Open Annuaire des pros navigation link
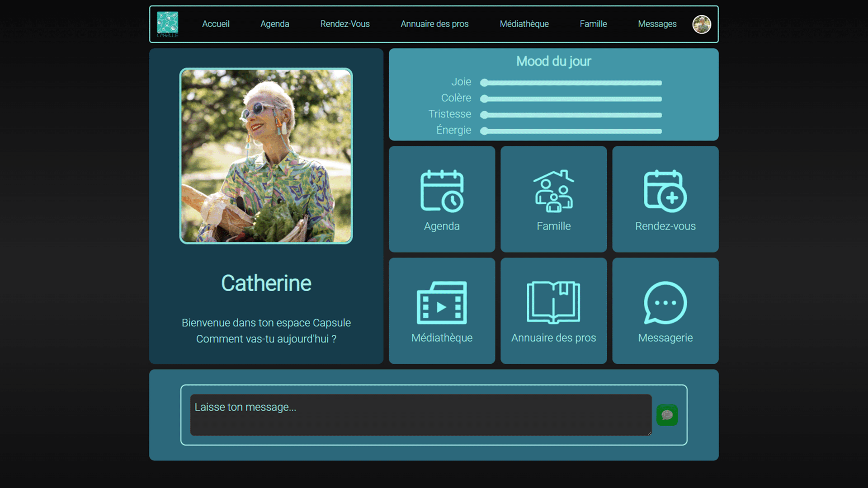 [434, 24]
